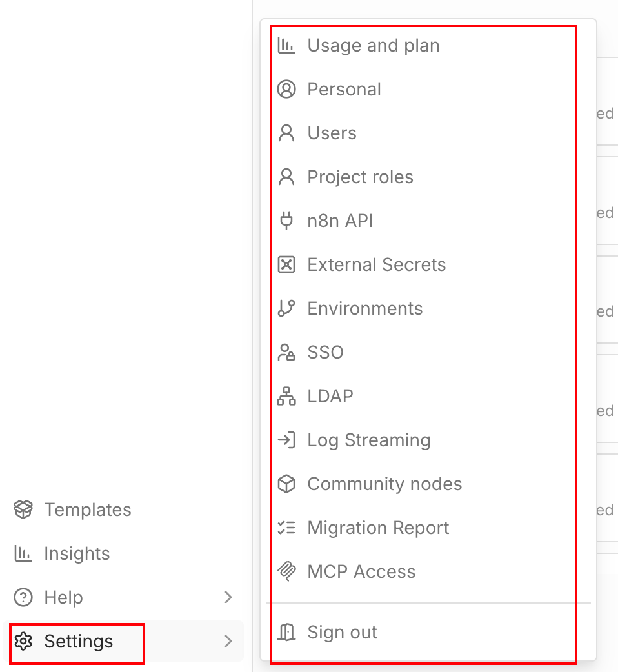The image size is (618, 672).
Task: Click the Personal profile circle icon
Action: coord(286,90)
